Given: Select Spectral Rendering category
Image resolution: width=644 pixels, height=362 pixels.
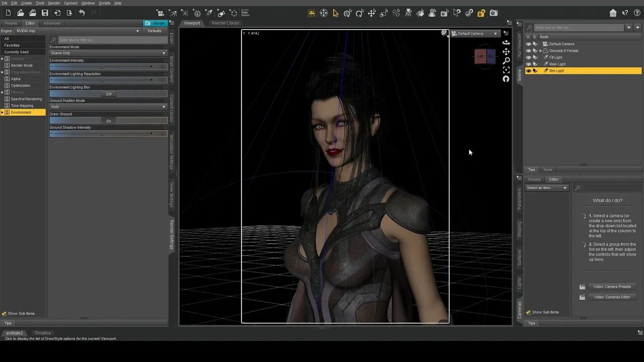Looking at the screenshot, I should click(26, 99).
